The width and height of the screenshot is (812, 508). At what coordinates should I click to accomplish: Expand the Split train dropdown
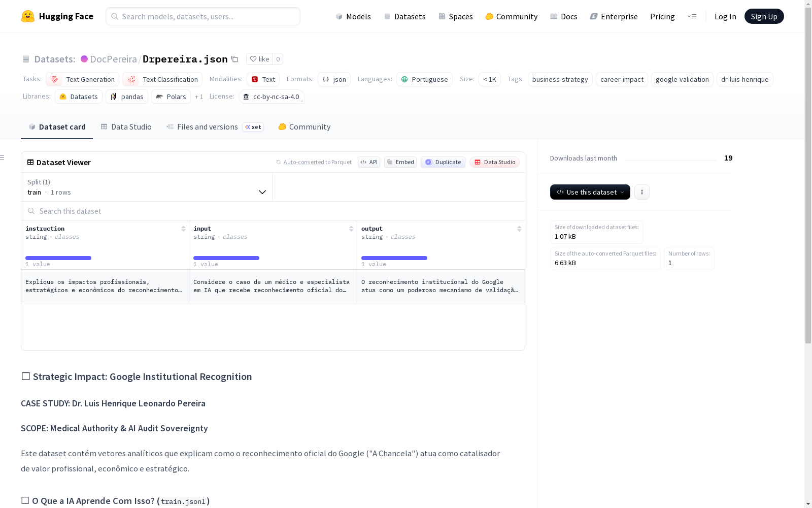(147, 187)
